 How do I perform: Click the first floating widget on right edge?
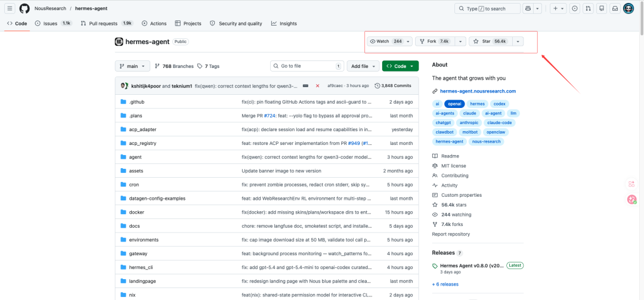point(631,184)
